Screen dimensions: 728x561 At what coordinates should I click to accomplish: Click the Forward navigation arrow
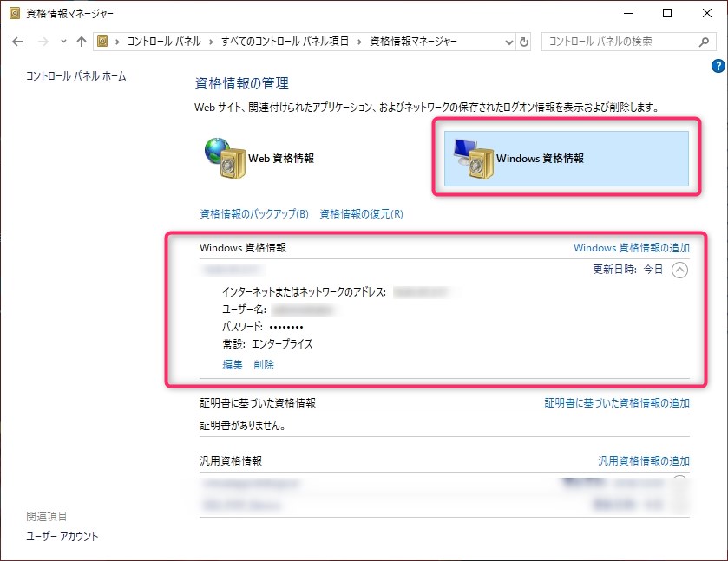click(43, 42)
